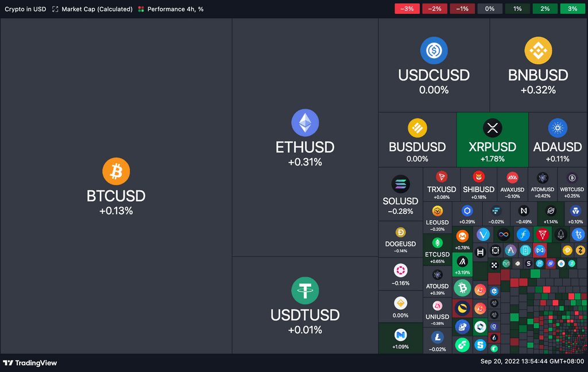Viewport: 588px width, 372px height.
Task: Click the Internet Computer infinity logo
Action: pos(504,235)
